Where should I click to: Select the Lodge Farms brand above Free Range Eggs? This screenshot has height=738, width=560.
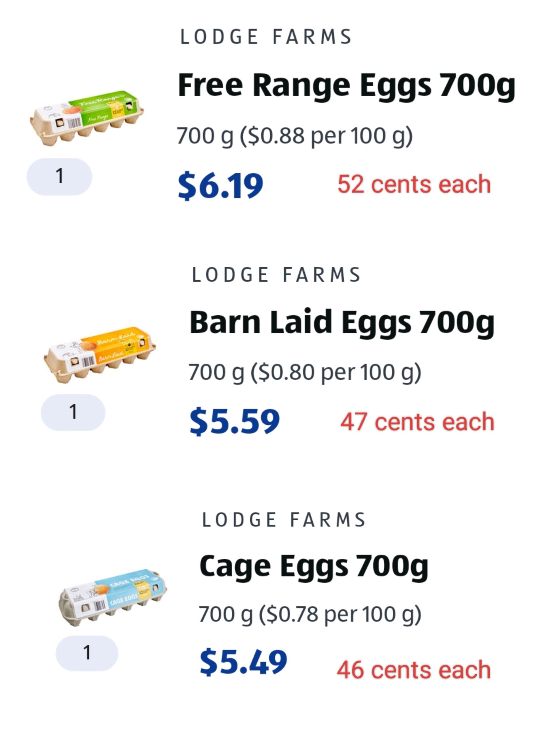click(x=266, y=37)
